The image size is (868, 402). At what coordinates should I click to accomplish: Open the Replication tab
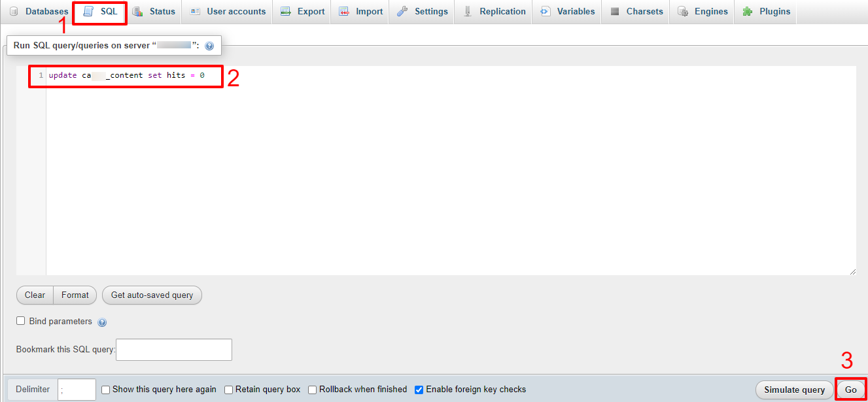click(x=494, y=12)
